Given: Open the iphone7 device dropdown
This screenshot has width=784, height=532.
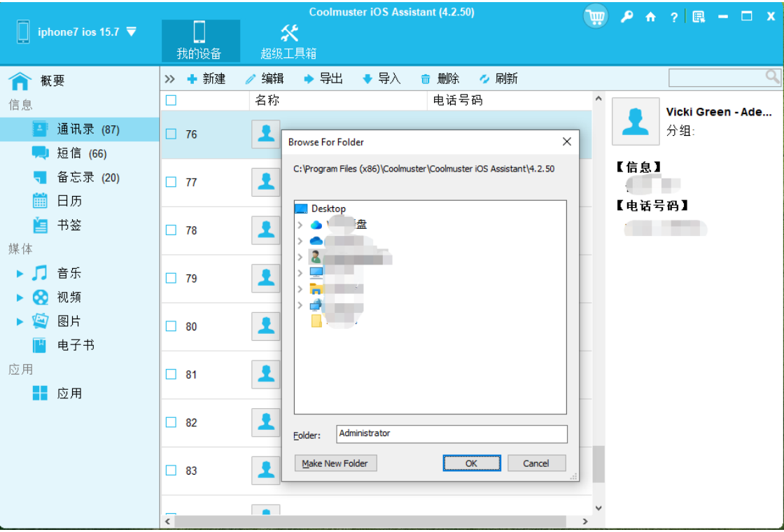Looking at the screenshot, I should tap(131, 31).
